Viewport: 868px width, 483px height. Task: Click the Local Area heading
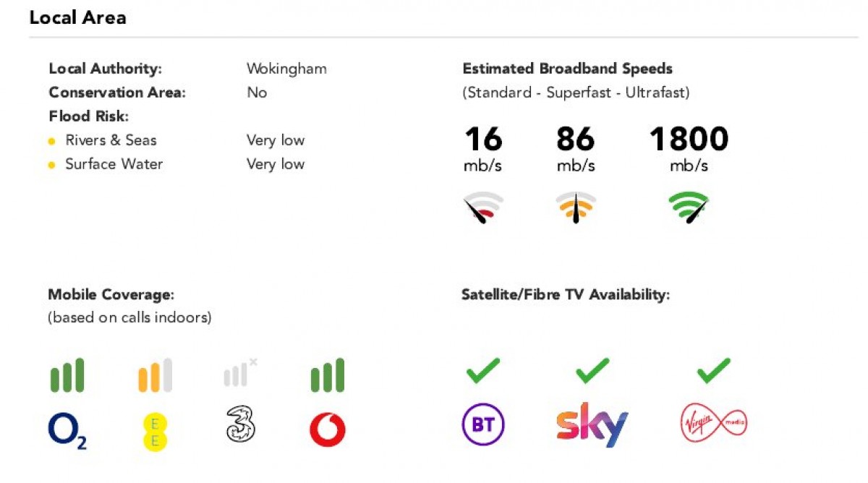77,17
